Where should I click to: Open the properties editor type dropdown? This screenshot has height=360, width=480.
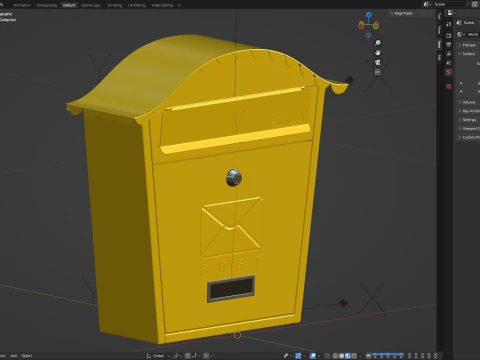(x=451, y=13)
